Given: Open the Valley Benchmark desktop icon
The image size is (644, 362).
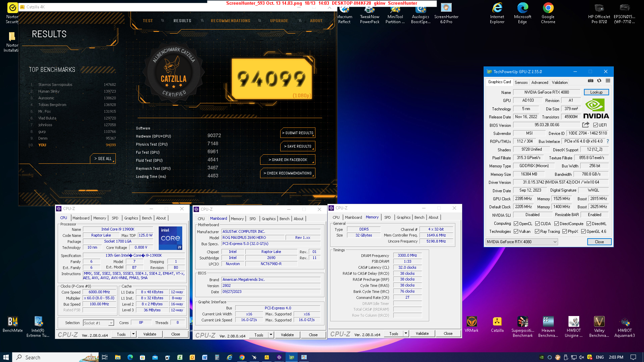Looking at the screenshot, I should click(599, 327).
